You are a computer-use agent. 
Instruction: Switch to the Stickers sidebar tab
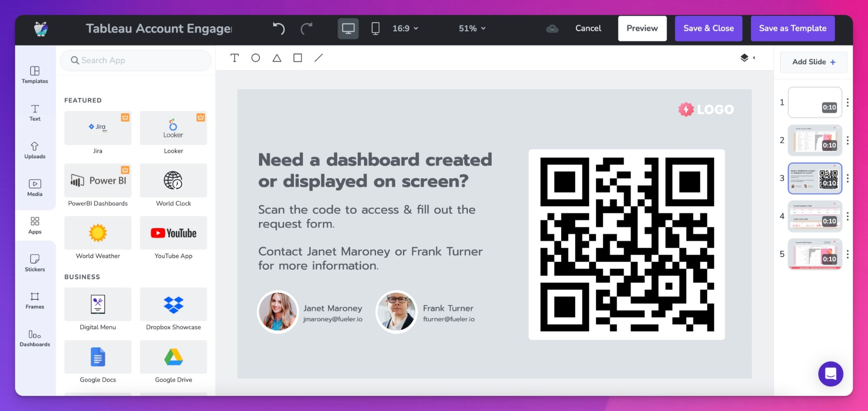[x=35, y=263]
